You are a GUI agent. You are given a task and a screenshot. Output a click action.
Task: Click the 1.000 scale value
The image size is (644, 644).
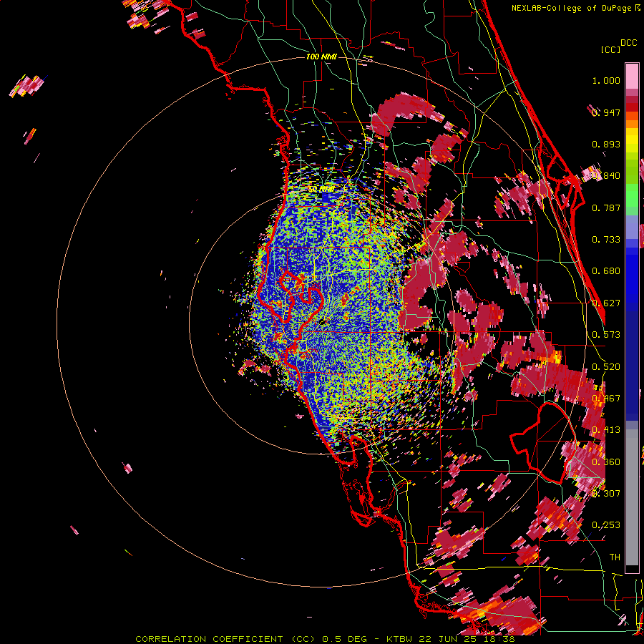tap(606, 80)
